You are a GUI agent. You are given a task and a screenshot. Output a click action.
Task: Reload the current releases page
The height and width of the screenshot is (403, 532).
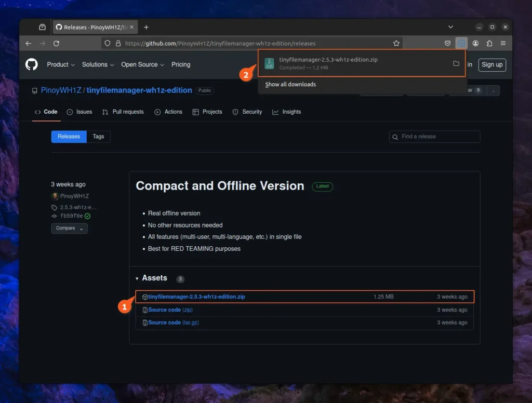[56, 44]
